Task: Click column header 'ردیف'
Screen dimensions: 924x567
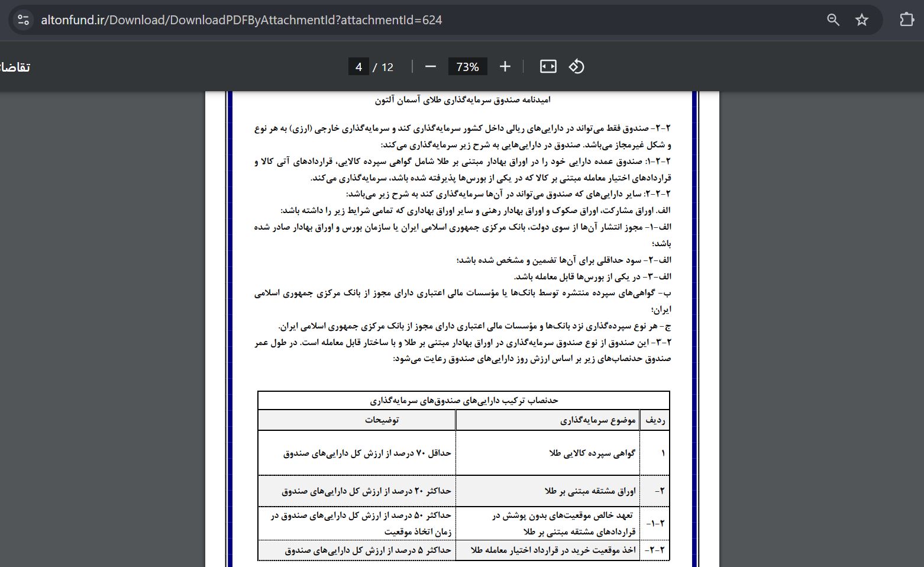Action: [x=655, y=420]
